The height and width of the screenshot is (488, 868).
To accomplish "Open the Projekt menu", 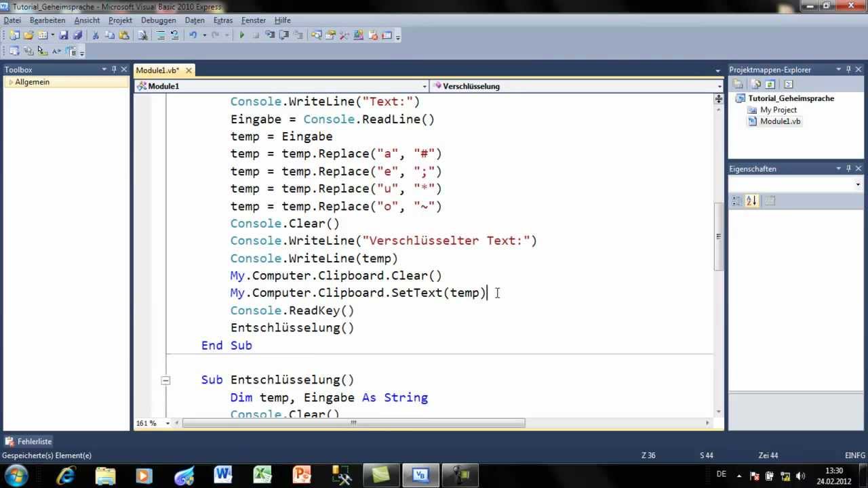I will coord(120,20).
